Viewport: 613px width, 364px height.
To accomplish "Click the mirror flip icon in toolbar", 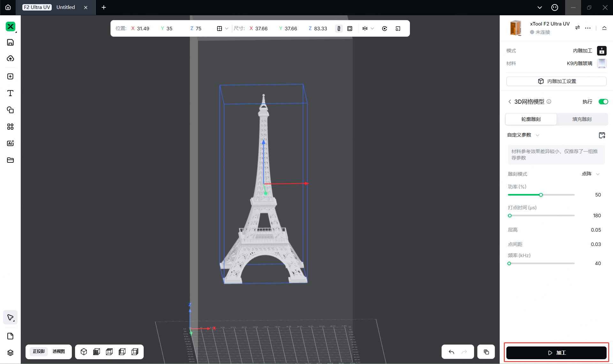I will point(365,28).
